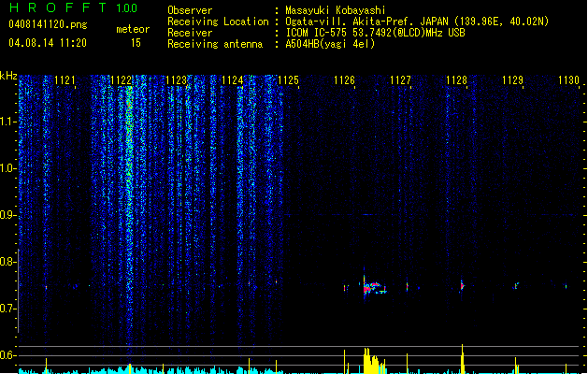
Task: Click the 0.9 frequency axis label
Action: click(x=7, y=215)
